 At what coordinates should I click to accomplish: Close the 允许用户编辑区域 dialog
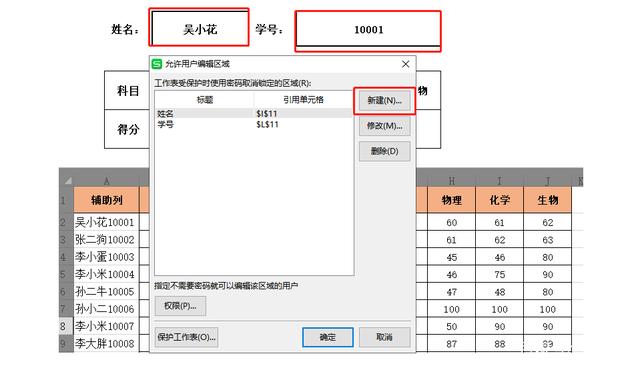(x=405, y=64)
